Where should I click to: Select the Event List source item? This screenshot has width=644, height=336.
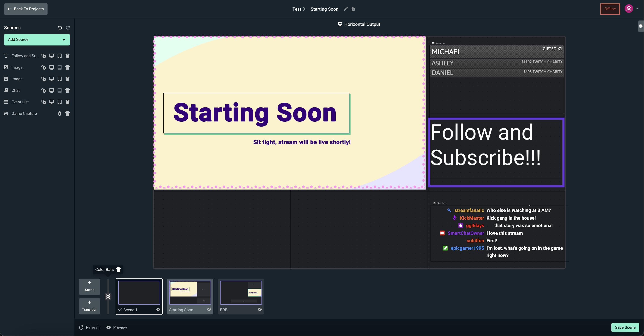click(x=20, y=102)
